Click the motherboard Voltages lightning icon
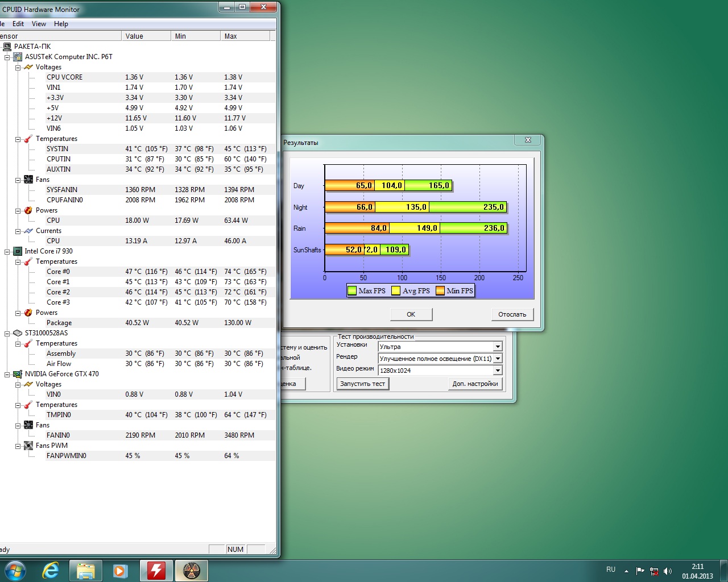Screen dimensions: 728x582 click(x=28, y=67)
